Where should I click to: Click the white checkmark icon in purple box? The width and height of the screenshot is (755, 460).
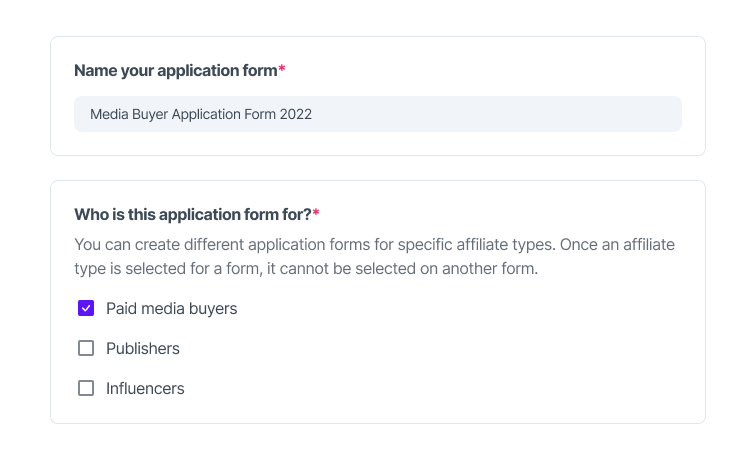[x=86, y=308]
